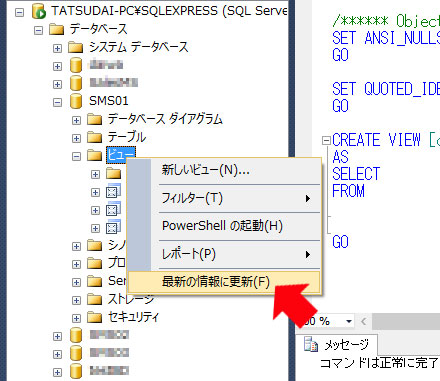Open the フィルター(T) submenu

point(223,198)
